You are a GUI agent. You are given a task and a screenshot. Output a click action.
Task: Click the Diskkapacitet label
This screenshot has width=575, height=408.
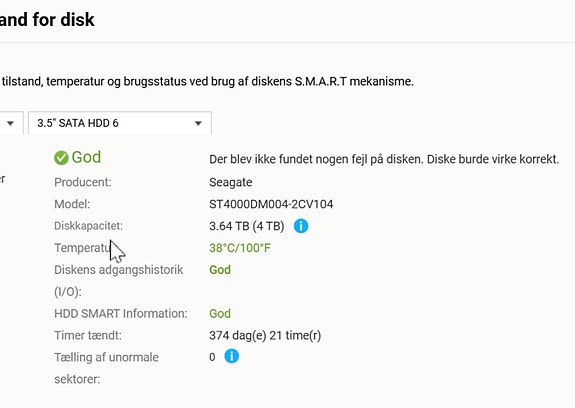[88, 226]
